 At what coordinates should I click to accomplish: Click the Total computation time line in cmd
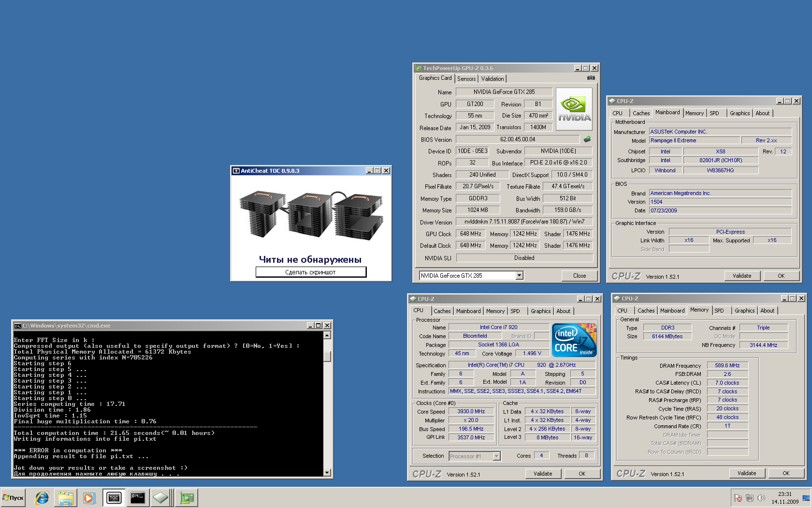coord(114,433)
